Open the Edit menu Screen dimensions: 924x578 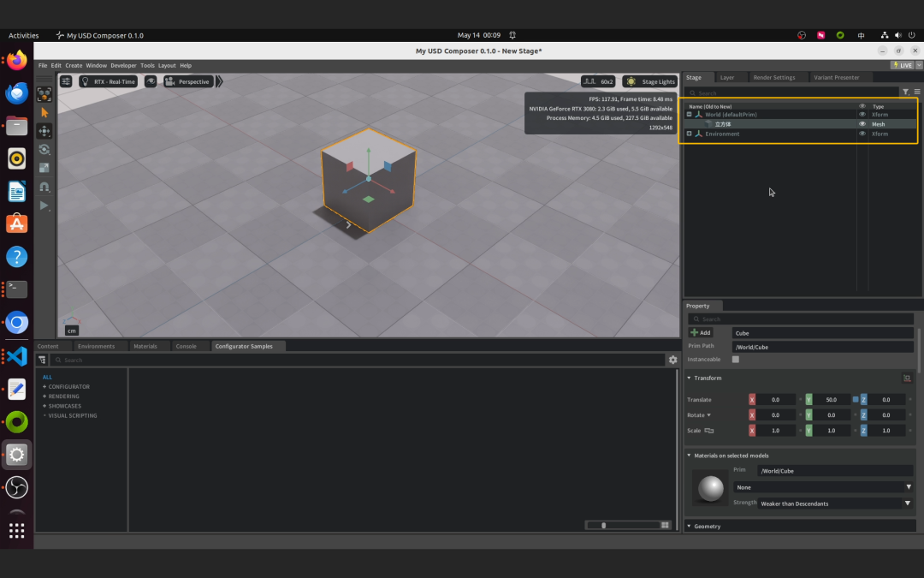point(56,65)
